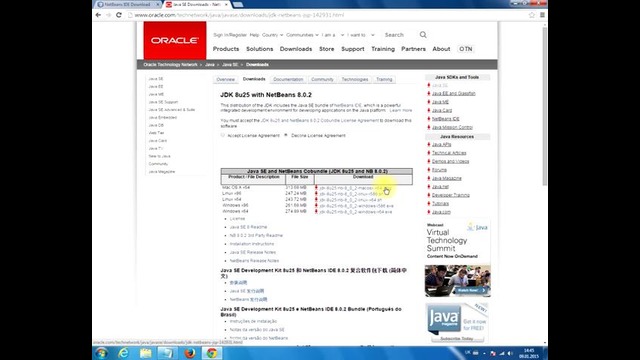This screenshot has width=640, height=360.
Task: Click the Virtual Technology Summit thumbnail image
Action: [458, 281]
